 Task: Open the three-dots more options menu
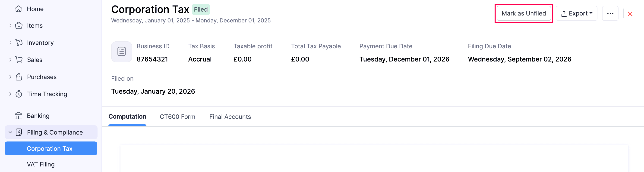click(610, 13)
